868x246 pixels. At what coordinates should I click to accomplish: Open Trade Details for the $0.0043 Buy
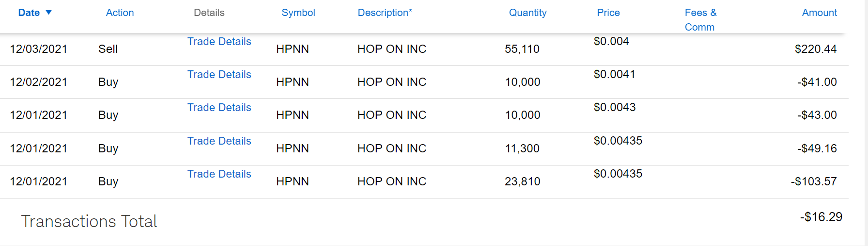219,108
